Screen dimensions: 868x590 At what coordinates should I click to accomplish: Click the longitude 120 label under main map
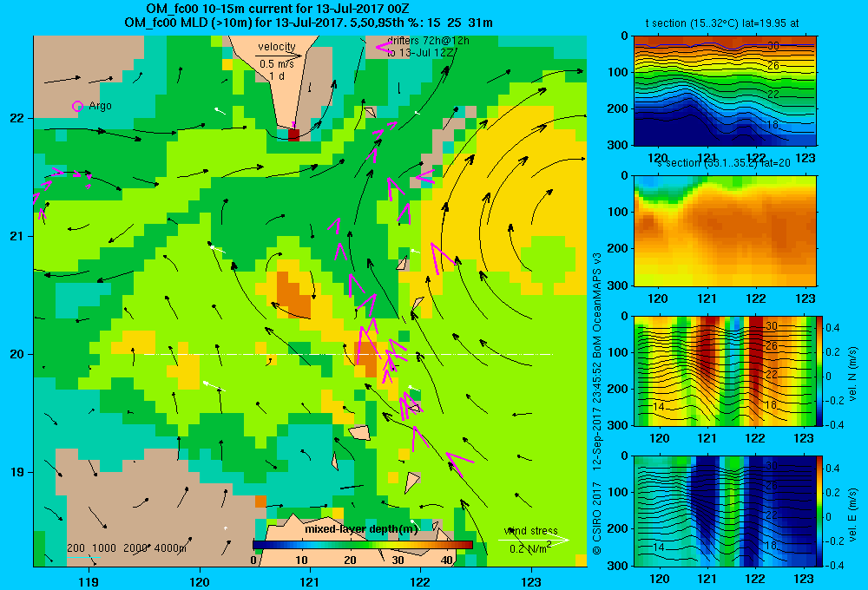(200, 581)
